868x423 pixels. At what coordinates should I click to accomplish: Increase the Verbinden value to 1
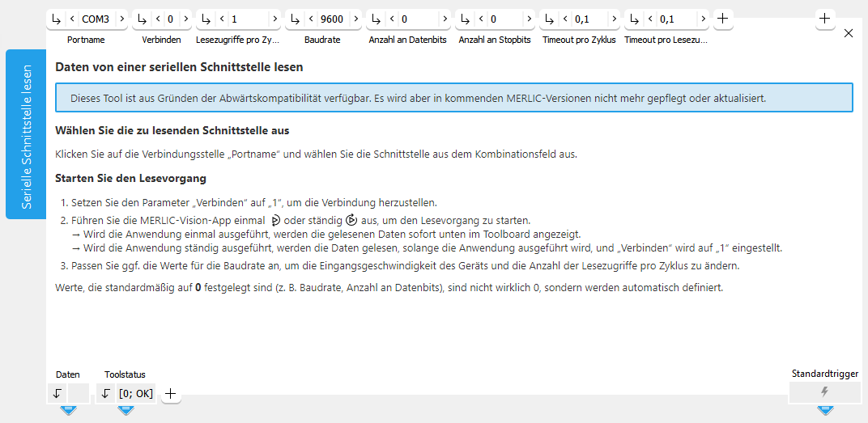(x=184, y=19)
